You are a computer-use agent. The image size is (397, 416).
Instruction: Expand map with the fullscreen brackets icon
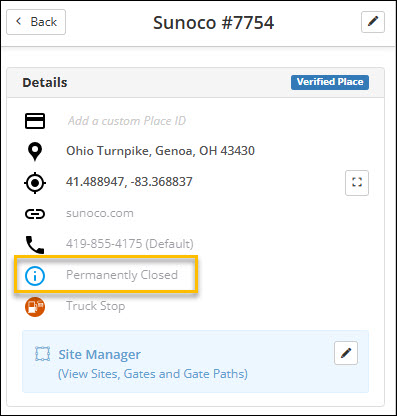[x=357, y=183]
